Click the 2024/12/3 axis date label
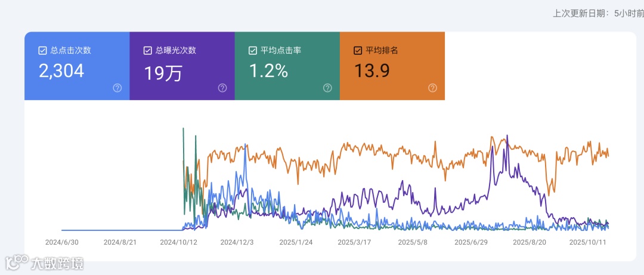This screenshot has height=275, width=644. [x=237, y=242]
